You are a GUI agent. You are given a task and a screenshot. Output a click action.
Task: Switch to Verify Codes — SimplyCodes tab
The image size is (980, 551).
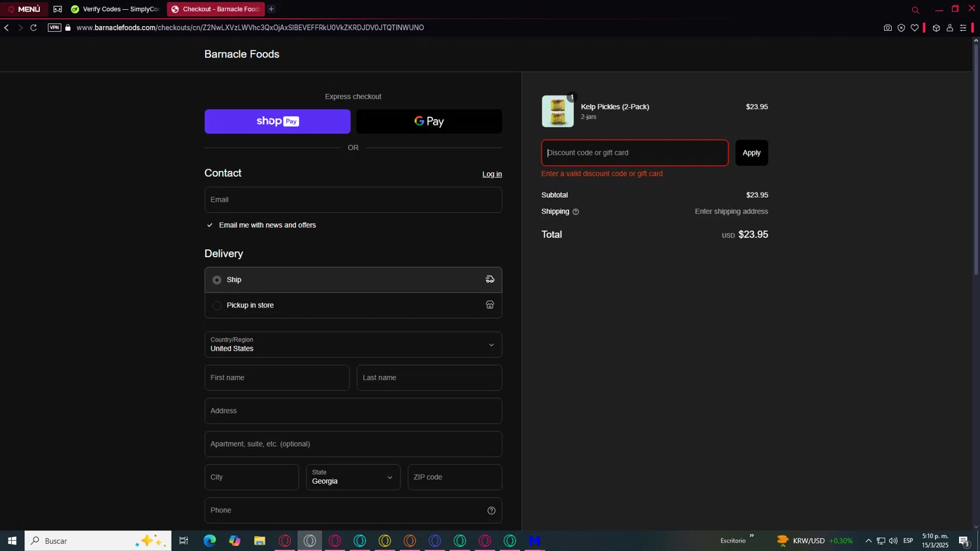coord(116,9)
